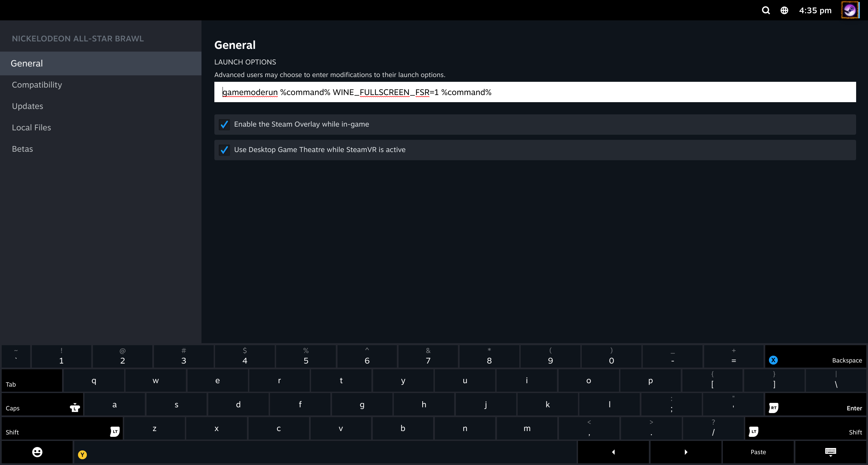
Task: Click the globe web browser icon
Action: pyautogui.click(x=784, y=10)
